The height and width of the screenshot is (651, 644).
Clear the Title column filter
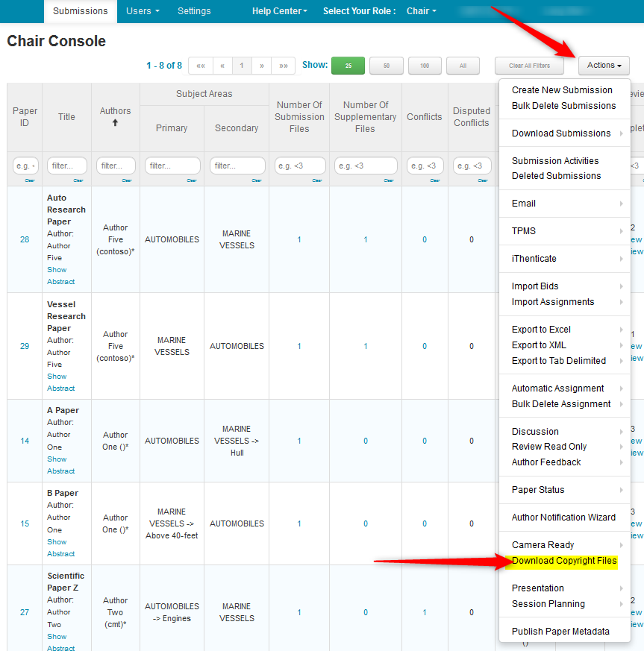(x=78, y=180)
